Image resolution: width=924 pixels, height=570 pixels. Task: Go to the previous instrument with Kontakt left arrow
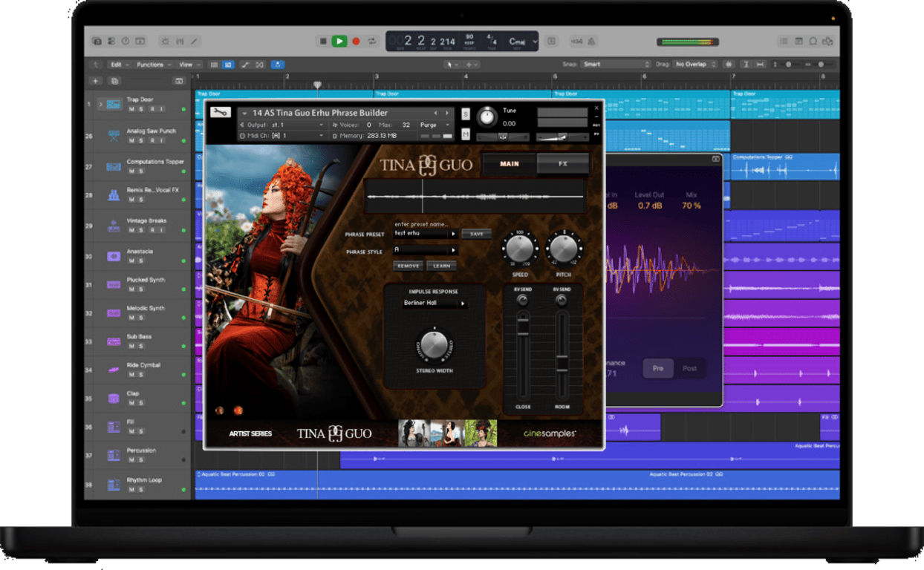click(437, 114)
